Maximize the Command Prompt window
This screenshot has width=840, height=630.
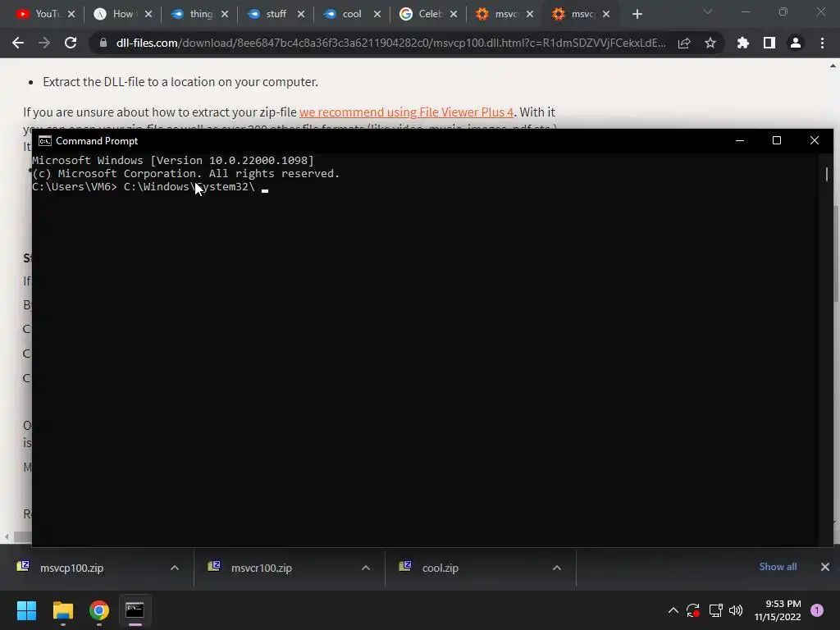776,140
